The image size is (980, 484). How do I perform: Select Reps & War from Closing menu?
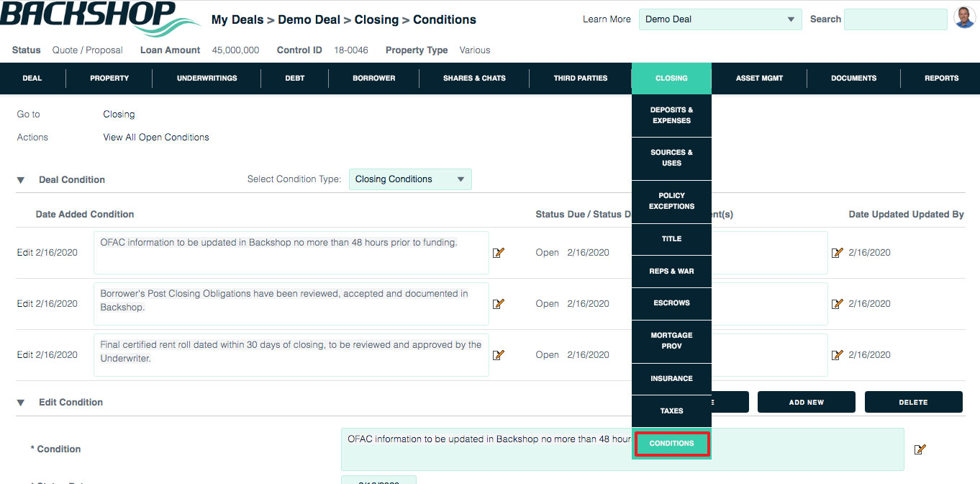click(x=671, y=272)
